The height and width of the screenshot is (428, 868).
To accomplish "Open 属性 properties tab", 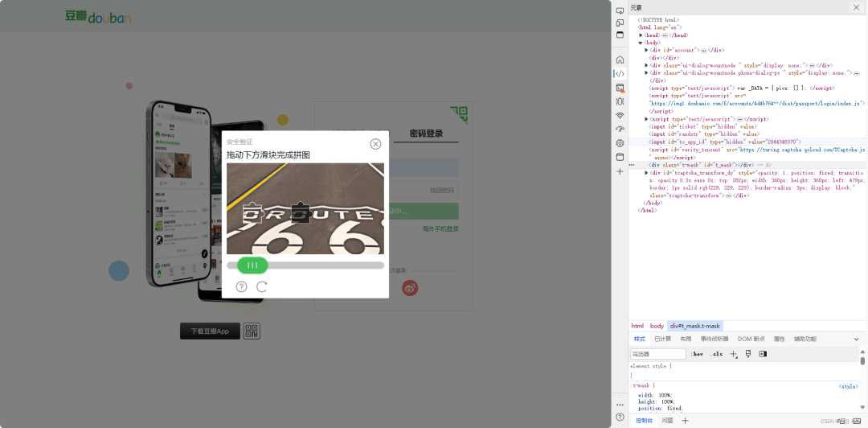I will [x=780, y=340].
